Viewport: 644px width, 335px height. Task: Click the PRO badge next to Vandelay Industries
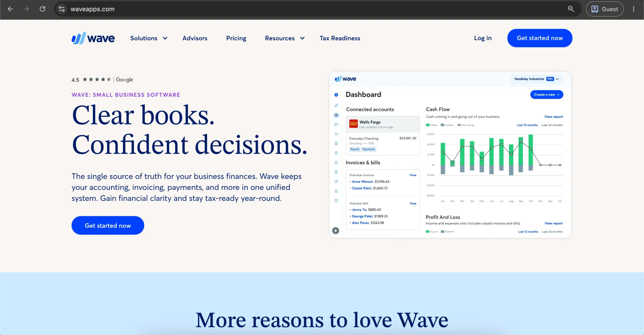550,79
